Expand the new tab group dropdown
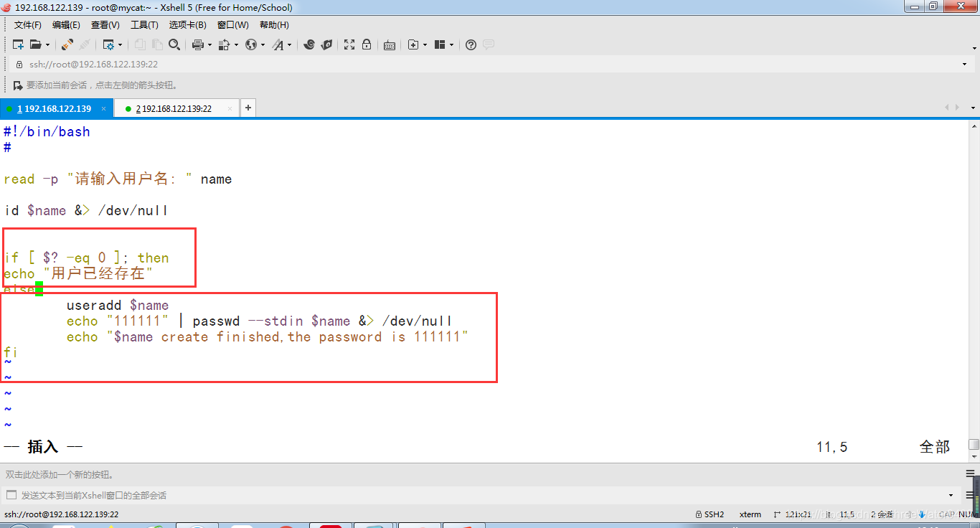 (x=425, y=44)
